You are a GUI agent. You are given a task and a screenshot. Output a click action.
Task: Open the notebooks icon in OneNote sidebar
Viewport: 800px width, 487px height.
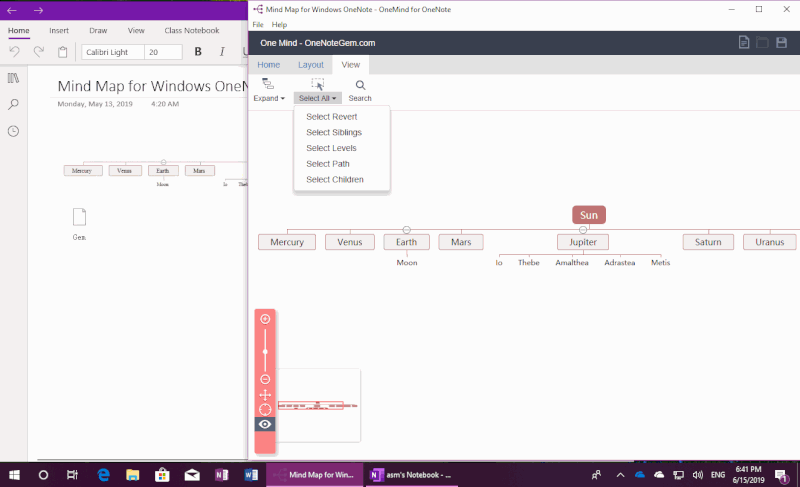(x=13, y=78)
